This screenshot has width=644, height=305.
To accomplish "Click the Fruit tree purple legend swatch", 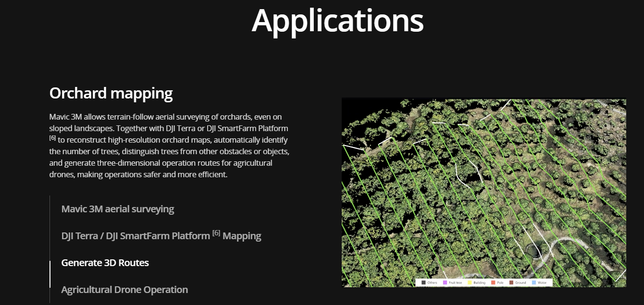I will pyautogui.click(x=445, y=282).
